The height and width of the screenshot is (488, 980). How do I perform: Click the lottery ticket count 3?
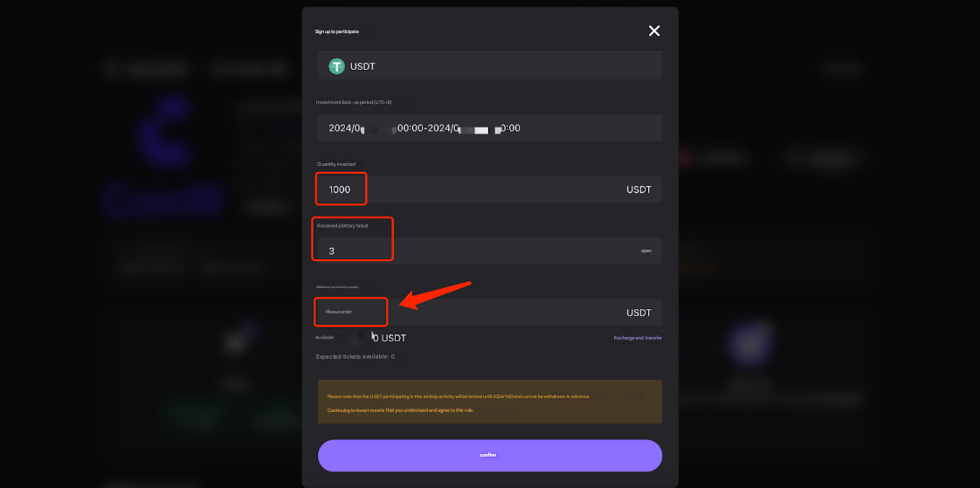pyautogui.click(x=331, y=251)
